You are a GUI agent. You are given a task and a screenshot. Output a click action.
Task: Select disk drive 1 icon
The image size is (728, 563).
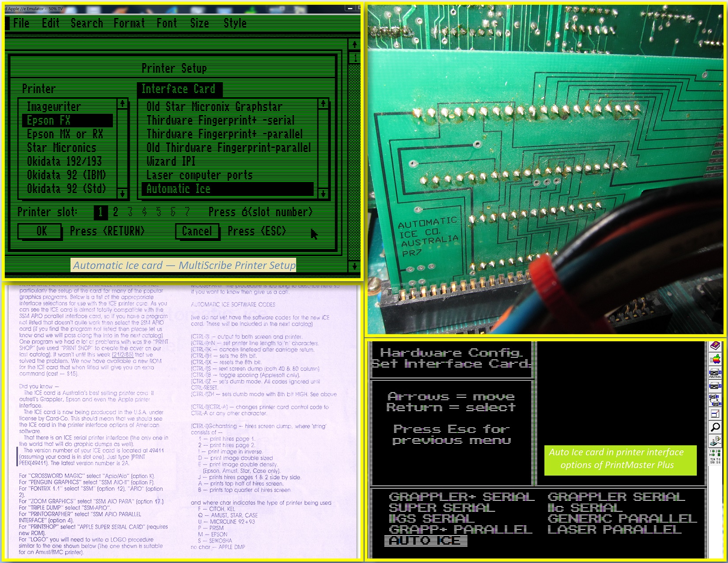[715, 374]
